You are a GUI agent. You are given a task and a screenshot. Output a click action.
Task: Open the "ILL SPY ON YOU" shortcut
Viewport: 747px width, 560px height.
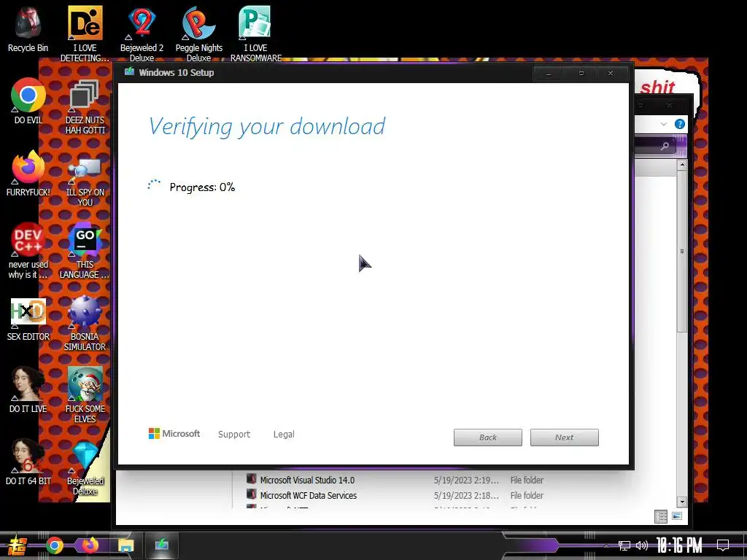tap(85, 181)
